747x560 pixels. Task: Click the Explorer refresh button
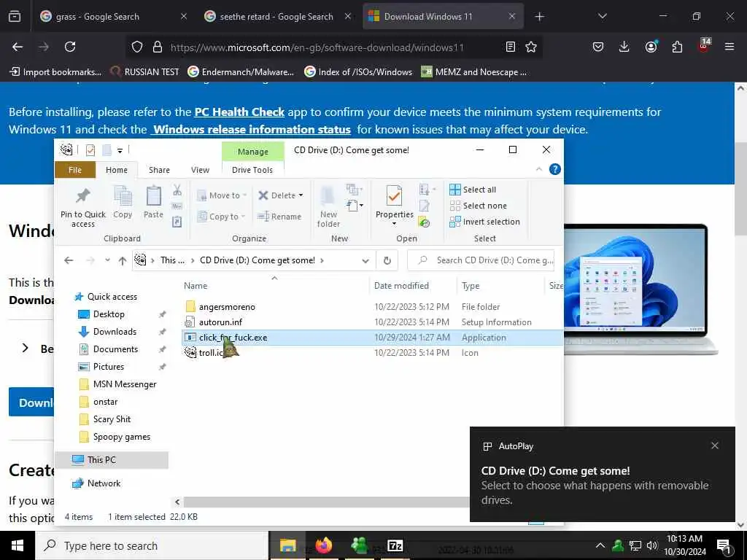click(387, 260)
